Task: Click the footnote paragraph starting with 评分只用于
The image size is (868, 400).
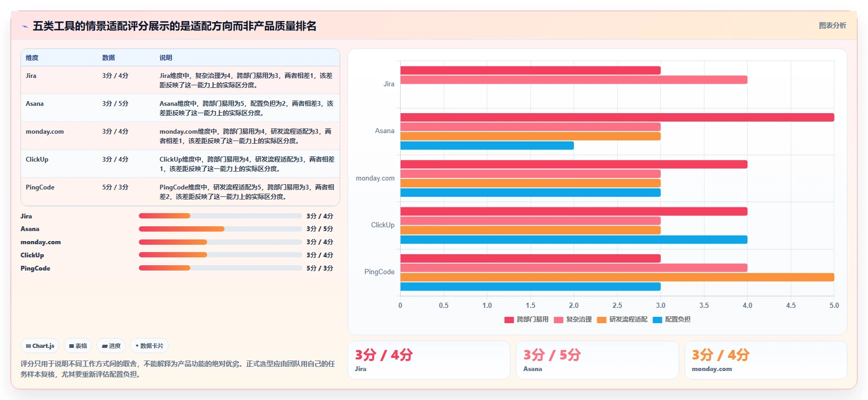Action: click(x=178, y=369)
